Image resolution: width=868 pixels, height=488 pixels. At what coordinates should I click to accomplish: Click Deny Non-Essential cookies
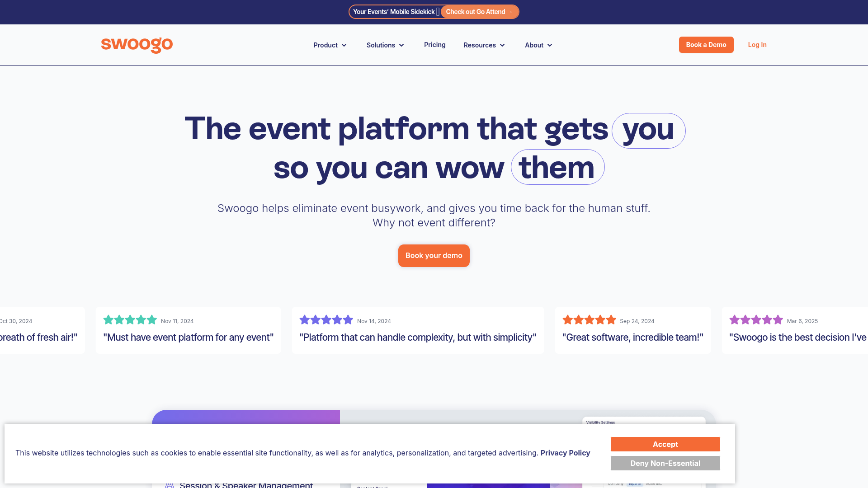click(665, 463)
